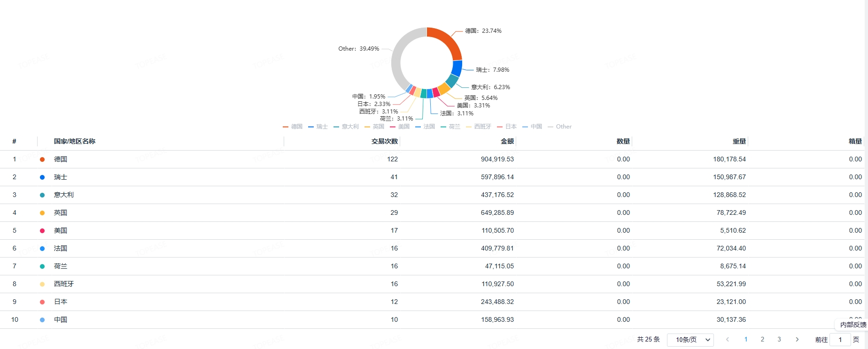Select the 德国 row color dot
868x349 pixels.
click(x=42, y=159)
